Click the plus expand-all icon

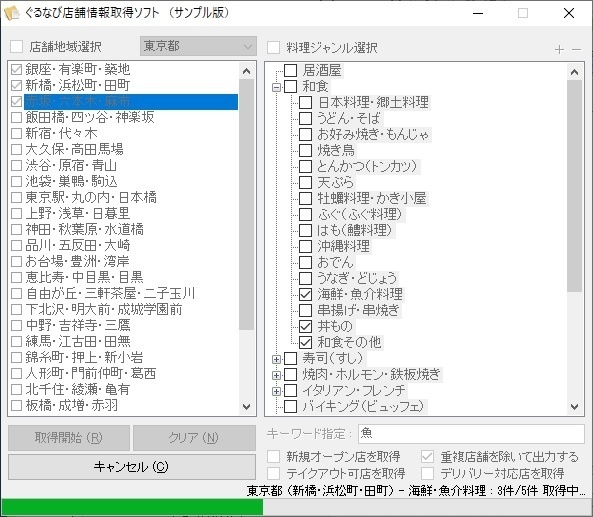point(559,50)
